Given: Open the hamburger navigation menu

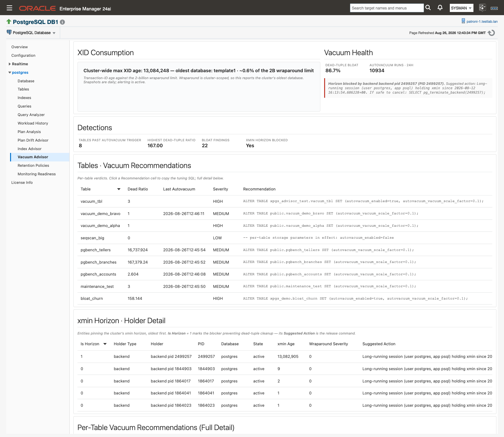Looking at the screenshot, I should click(x=9, y=8).
